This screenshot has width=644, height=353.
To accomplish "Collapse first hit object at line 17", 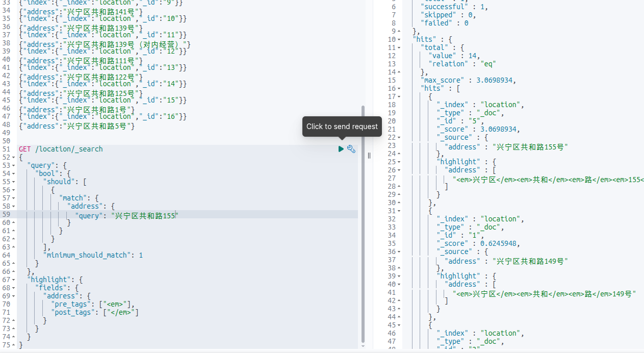I will tap(399, 96).
